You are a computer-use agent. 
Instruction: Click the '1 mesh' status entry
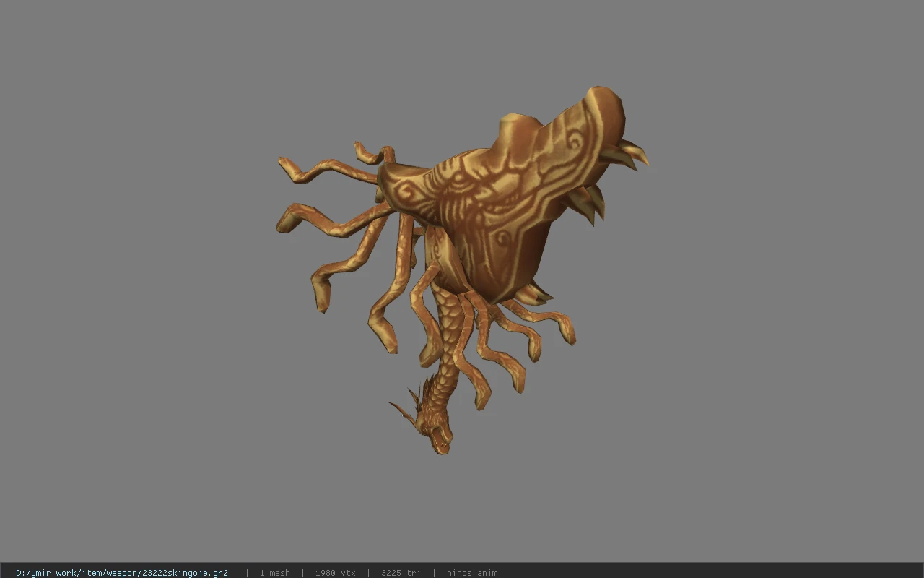click(275, 573)
